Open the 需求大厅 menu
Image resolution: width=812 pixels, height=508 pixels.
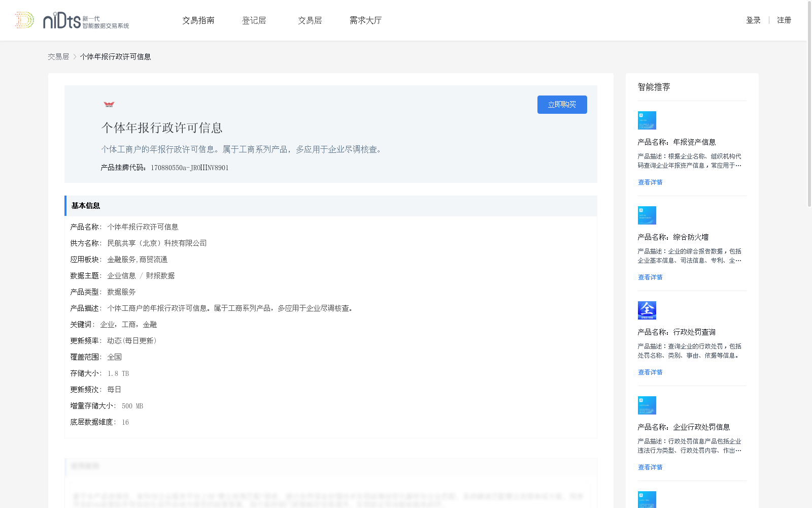pos(365,20)
